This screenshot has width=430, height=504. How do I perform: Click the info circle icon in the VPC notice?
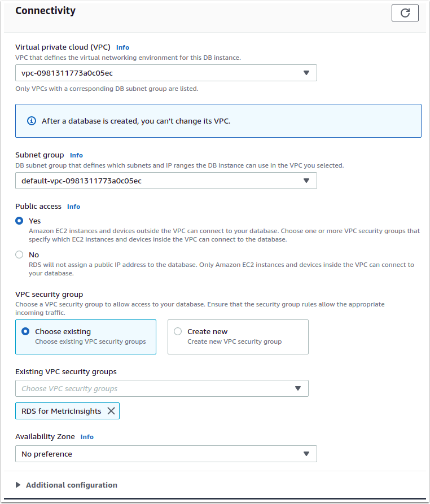(32, 121)
